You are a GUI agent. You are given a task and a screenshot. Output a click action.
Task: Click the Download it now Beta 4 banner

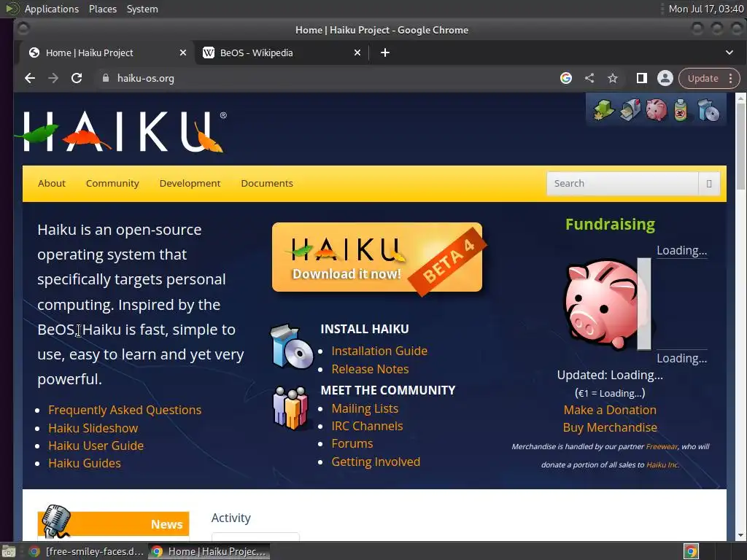pyautogui.click(x=377, y=257)
